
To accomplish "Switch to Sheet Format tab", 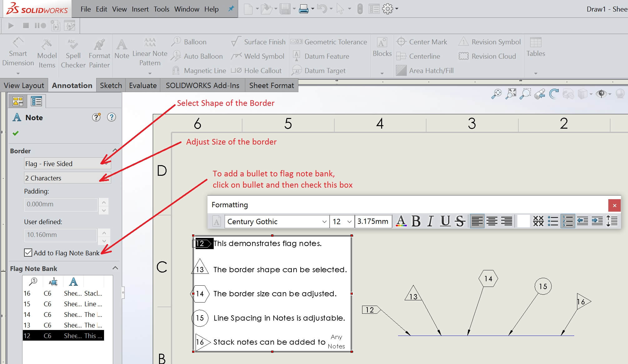I will [272, 85].
